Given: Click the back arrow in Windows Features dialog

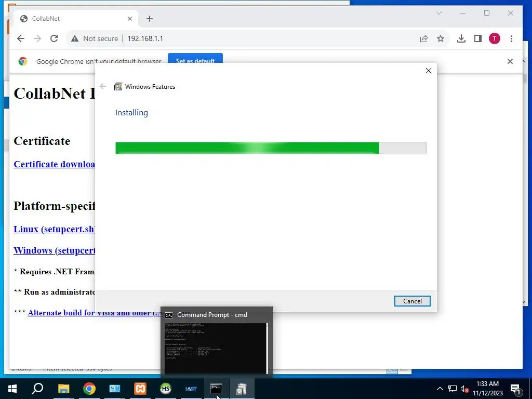Looking at the screenshot, I should (x=103, y=87).
